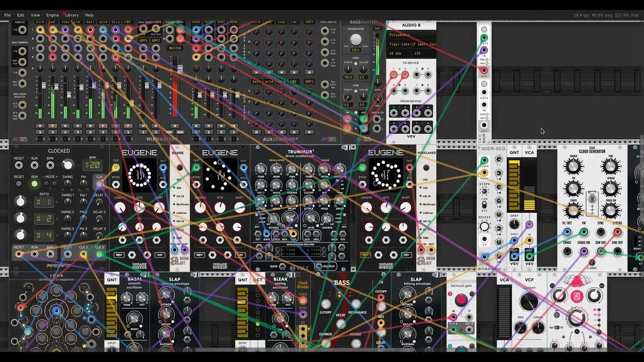Open the Help menu
Viewport: 644px width, 362px height.
coord(89,15)
